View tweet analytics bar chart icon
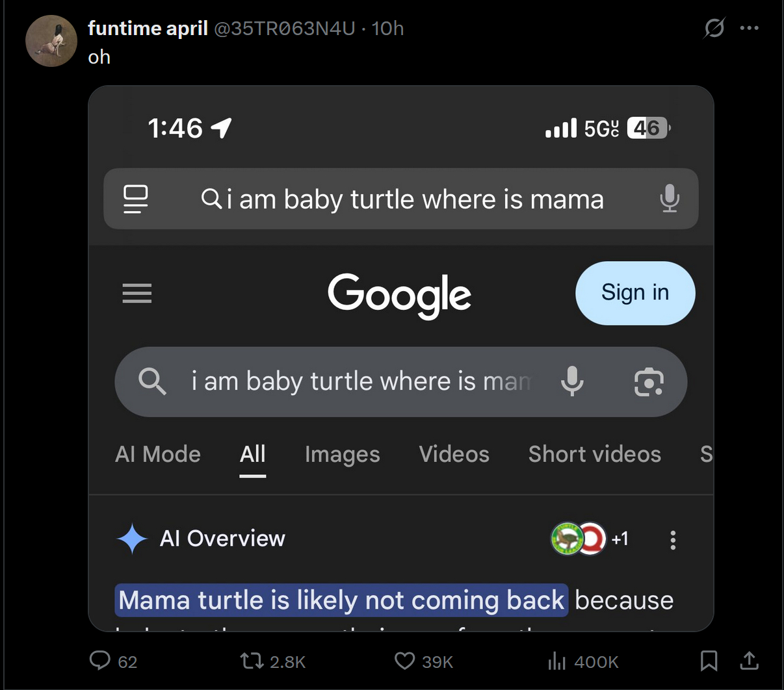784x690 pixels. [x=556, y=661]
